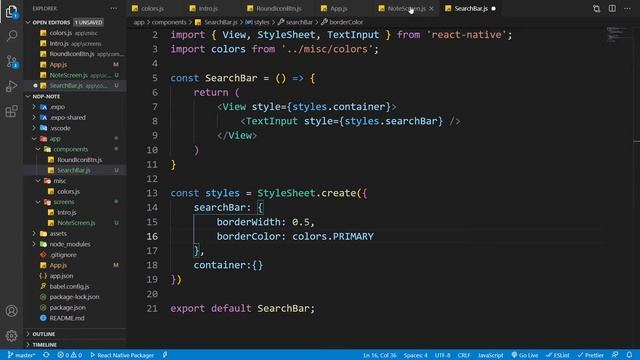Collapse the app folder

55,139
